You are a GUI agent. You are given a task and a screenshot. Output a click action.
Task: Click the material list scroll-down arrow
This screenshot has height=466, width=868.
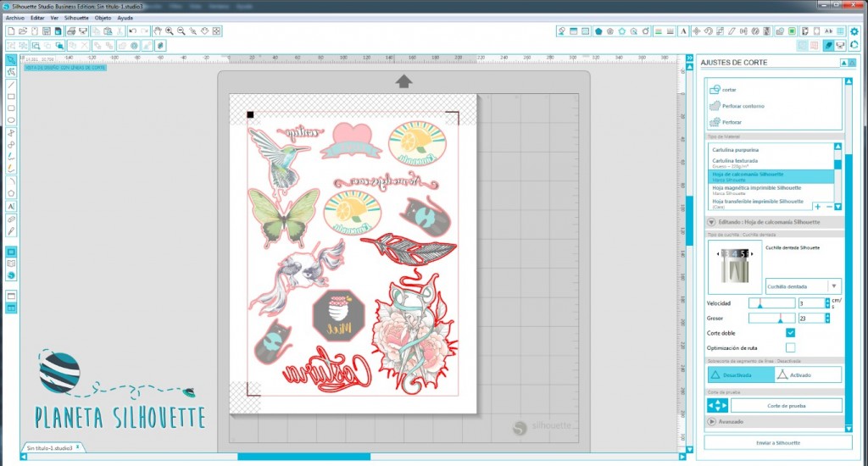click(x=838, y=207)
